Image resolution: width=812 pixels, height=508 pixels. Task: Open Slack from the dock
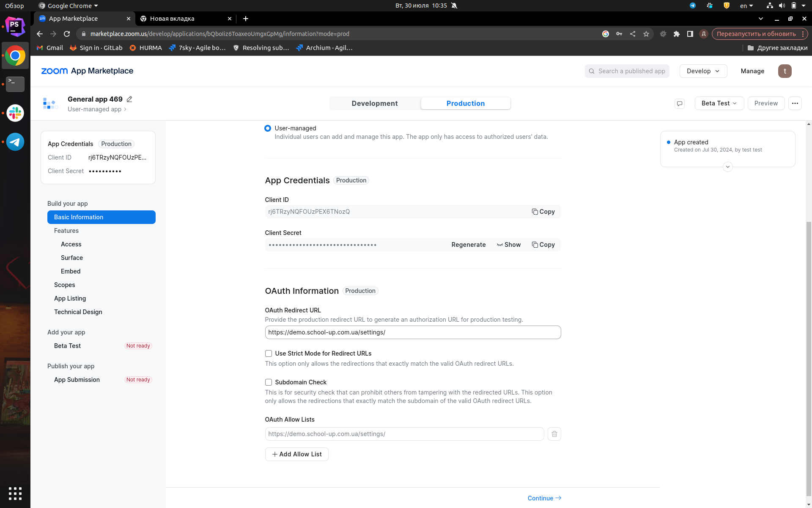[15, 113]
